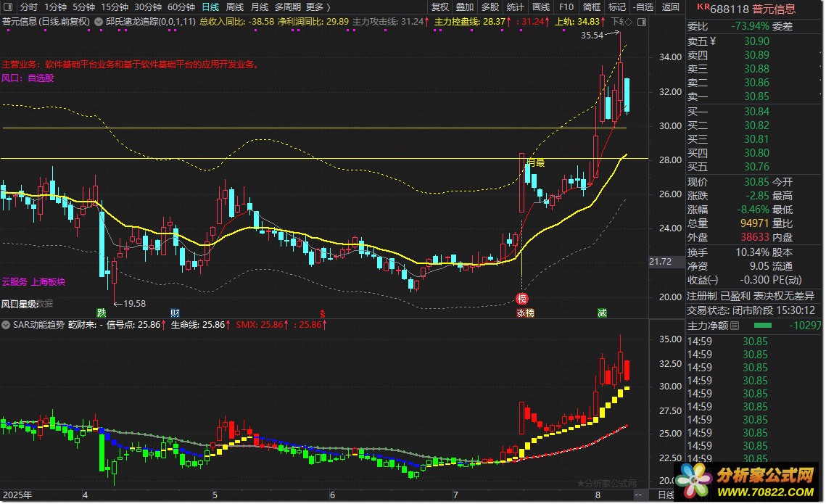Click the ¥ symbol next to 卖五
The image size is (826, 504).
tap(713, 41)
